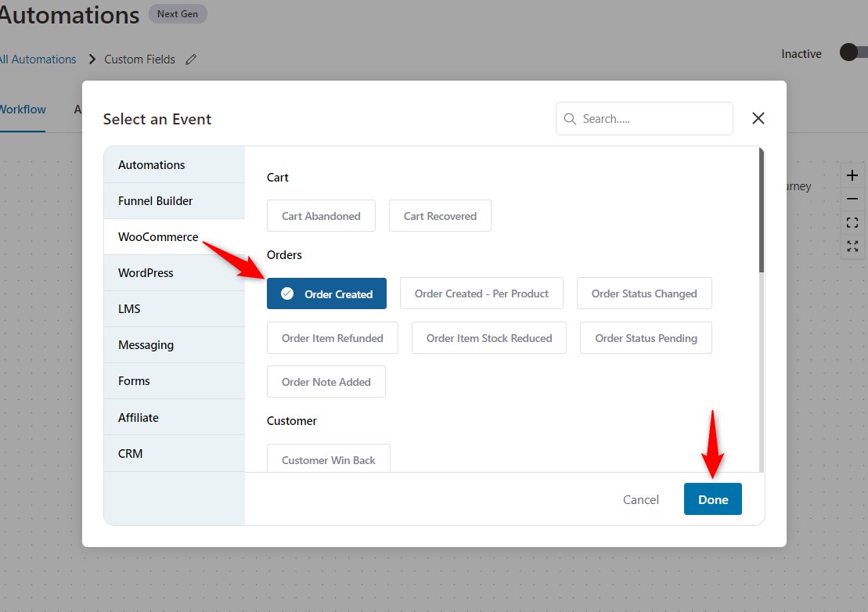The width and height of the screenshot is (868, 612).
Task: Select the Cart Abandoned event
Action: pos(321,215)
